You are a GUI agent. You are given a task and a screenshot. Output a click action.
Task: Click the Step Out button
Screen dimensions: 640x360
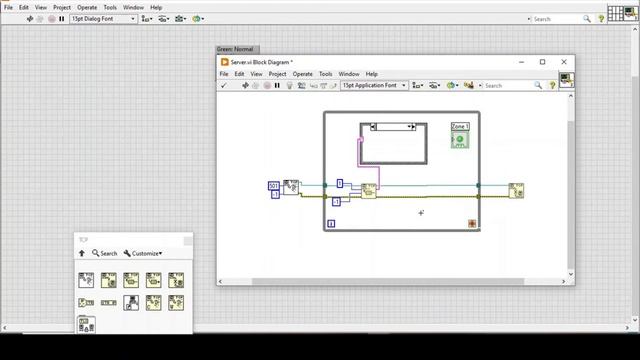point(333,85)
